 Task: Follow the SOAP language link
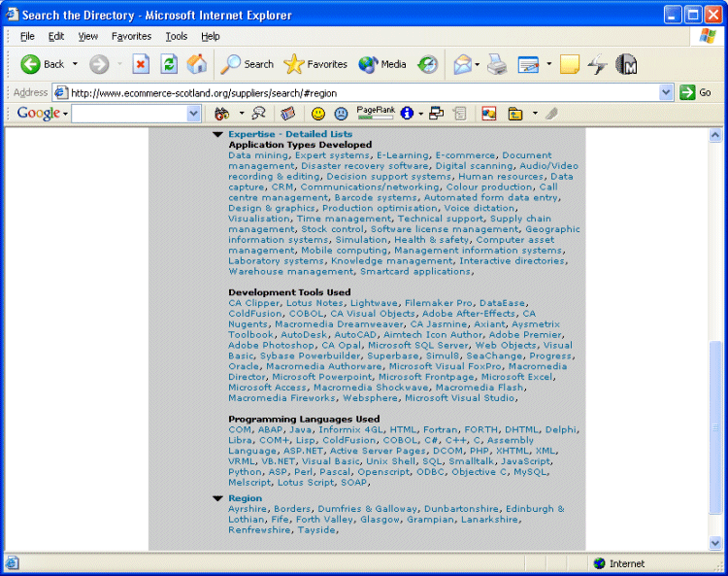tap(353, 483)
